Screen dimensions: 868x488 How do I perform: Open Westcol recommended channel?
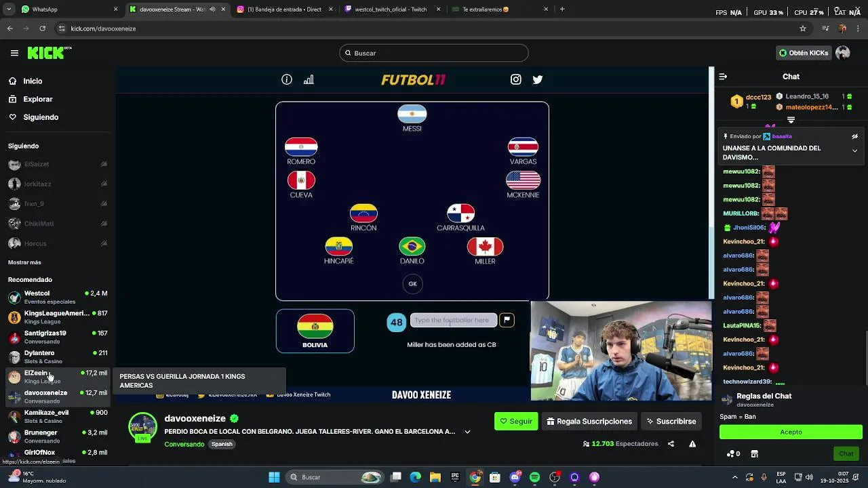(x=58, y=297)
